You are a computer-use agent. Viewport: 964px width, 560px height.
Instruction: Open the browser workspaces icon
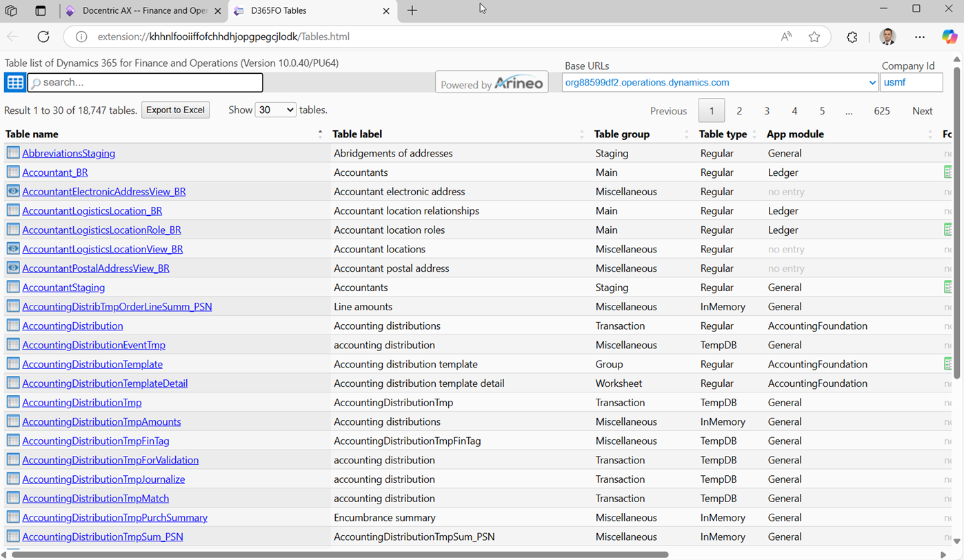(x=11, y=10)
